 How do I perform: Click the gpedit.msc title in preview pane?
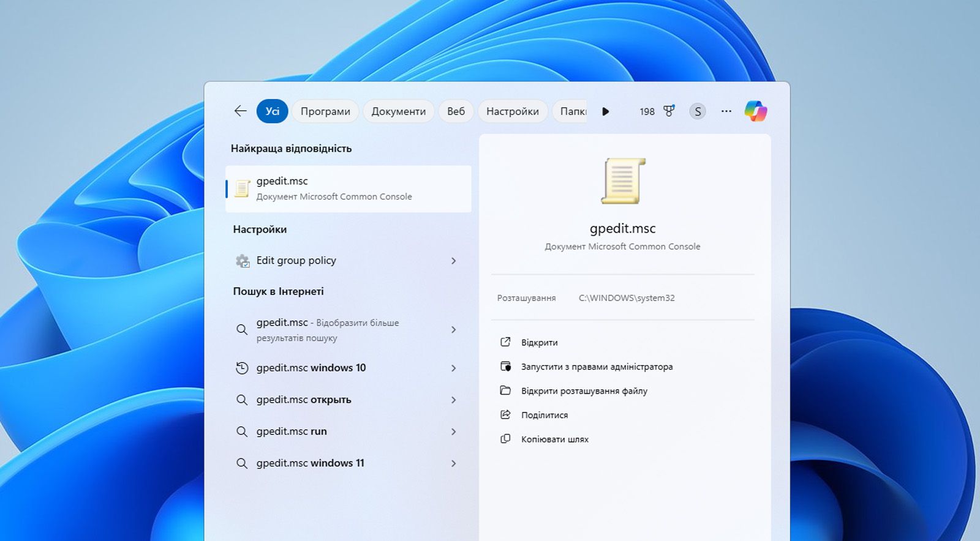[622, 228]
